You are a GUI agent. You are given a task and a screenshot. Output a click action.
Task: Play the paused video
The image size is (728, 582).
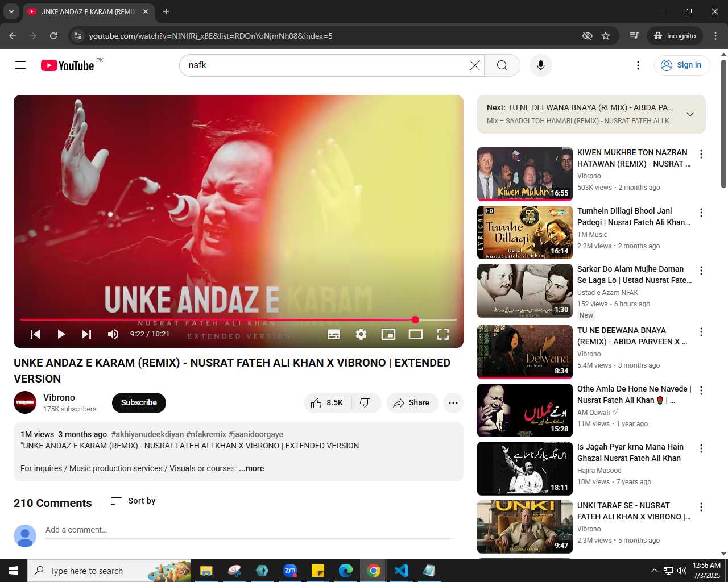coord(61,334)
